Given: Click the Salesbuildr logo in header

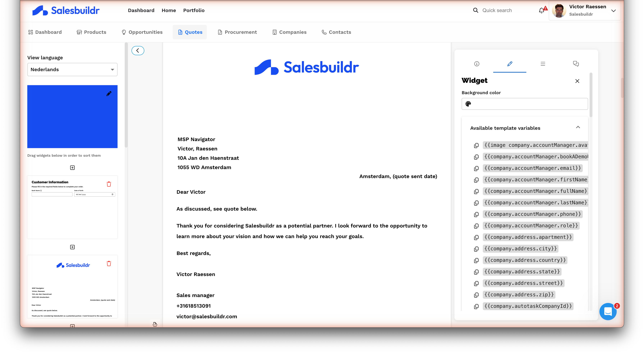Looking at the screenshot, I should pos(66,10).
